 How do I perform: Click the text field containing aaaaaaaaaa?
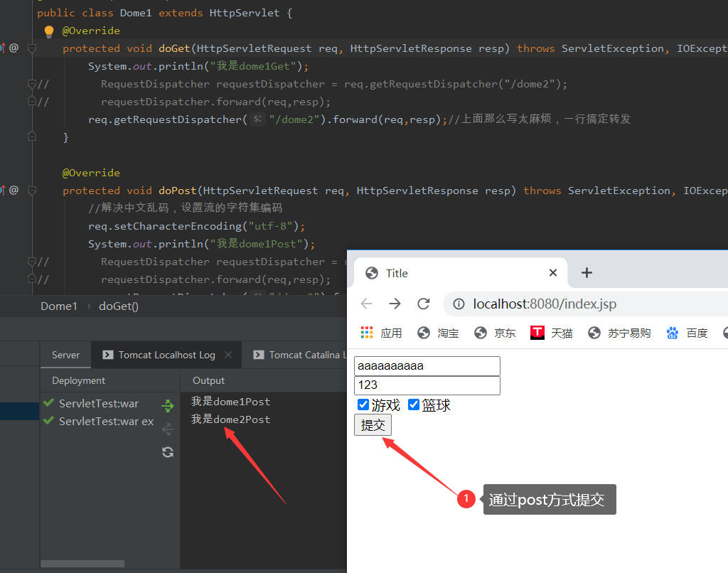click(x=427, y=366)
